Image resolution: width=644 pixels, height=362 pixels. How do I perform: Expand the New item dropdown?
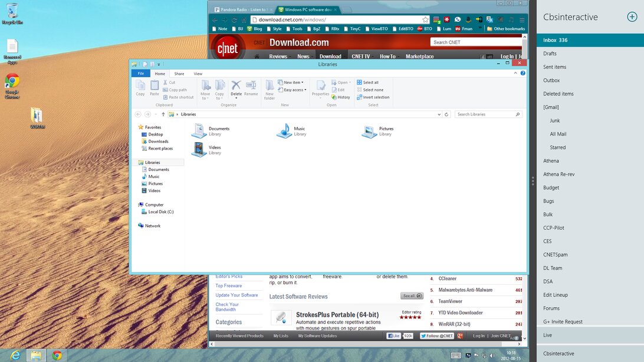pos(293,83)
